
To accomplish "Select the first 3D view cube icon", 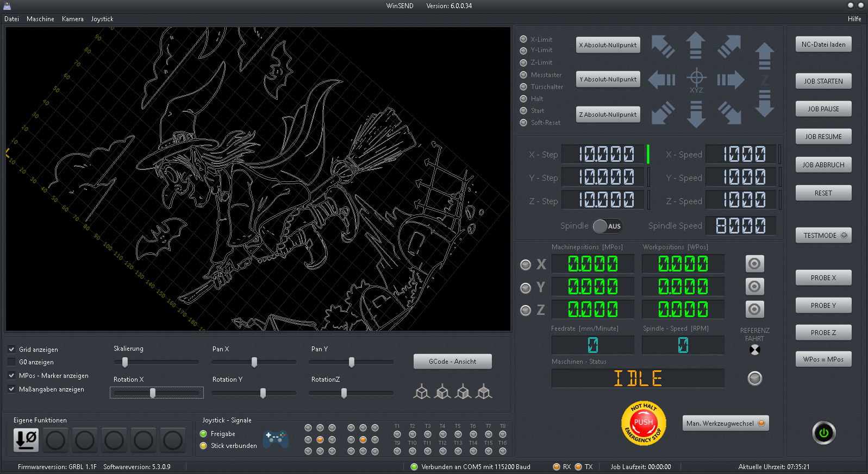I will click(422, 391).
